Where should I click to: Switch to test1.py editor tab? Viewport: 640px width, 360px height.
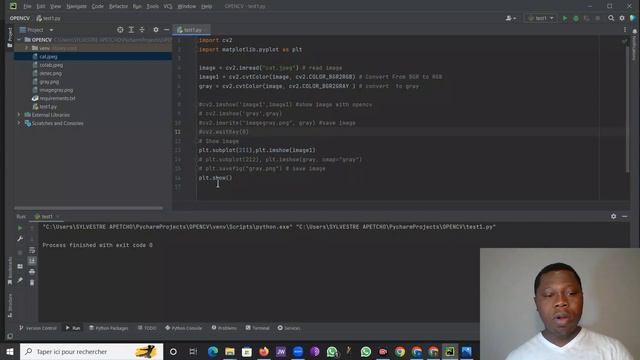[190, 30]
